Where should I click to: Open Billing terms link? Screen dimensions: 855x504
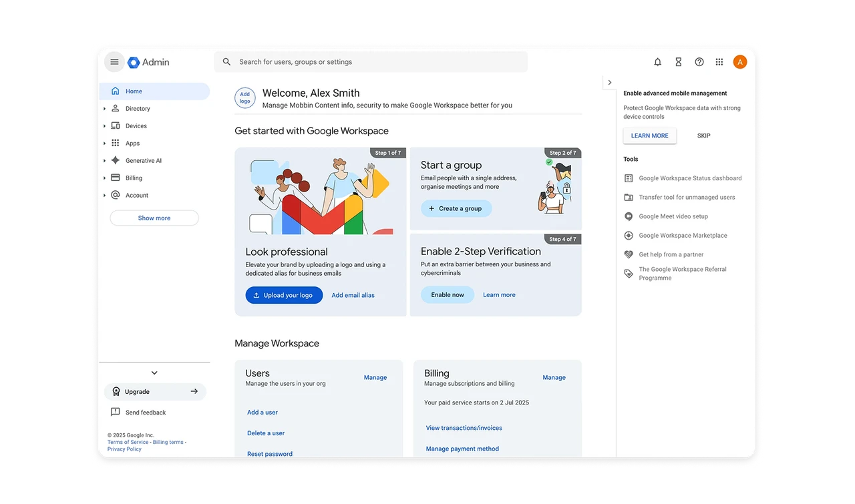pos(168,442)
